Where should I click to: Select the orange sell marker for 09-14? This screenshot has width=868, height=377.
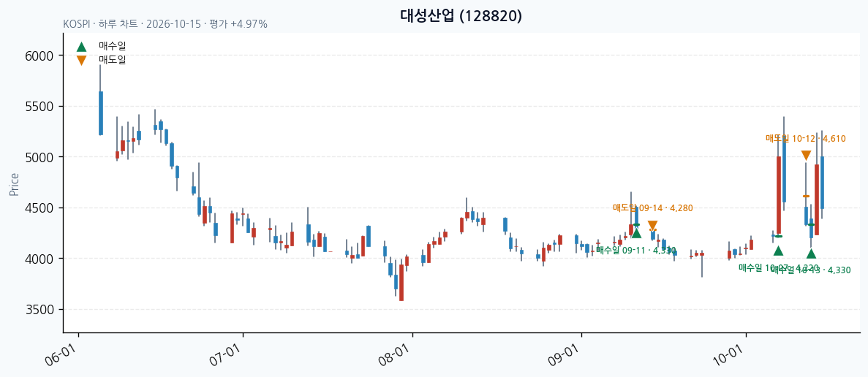click(x=653, y=226)
